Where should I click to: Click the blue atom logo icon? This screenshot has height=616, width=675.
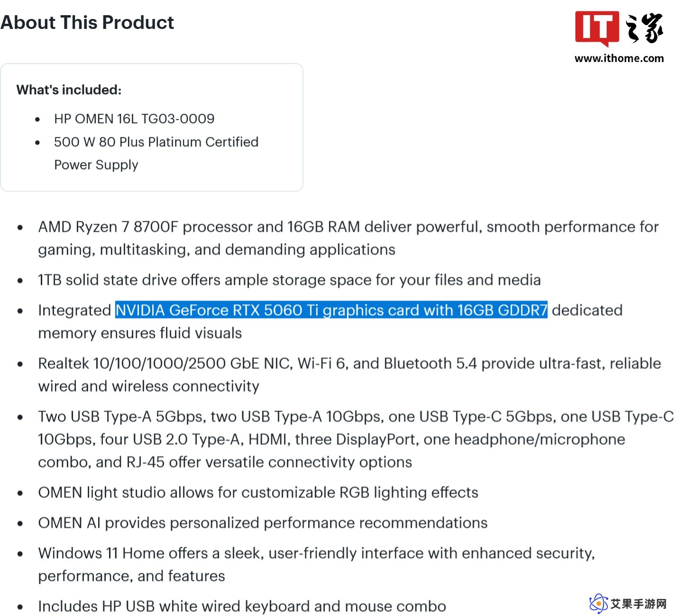click(598, 604)
